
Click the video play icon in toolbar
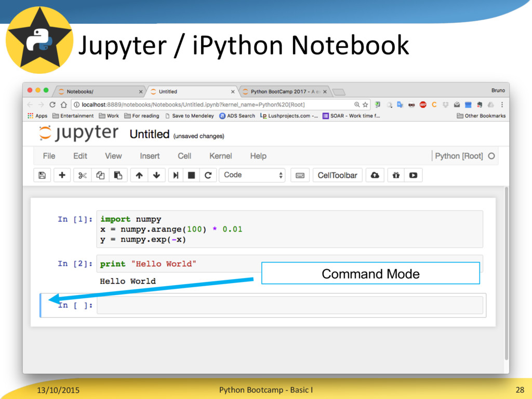point(413,176)
